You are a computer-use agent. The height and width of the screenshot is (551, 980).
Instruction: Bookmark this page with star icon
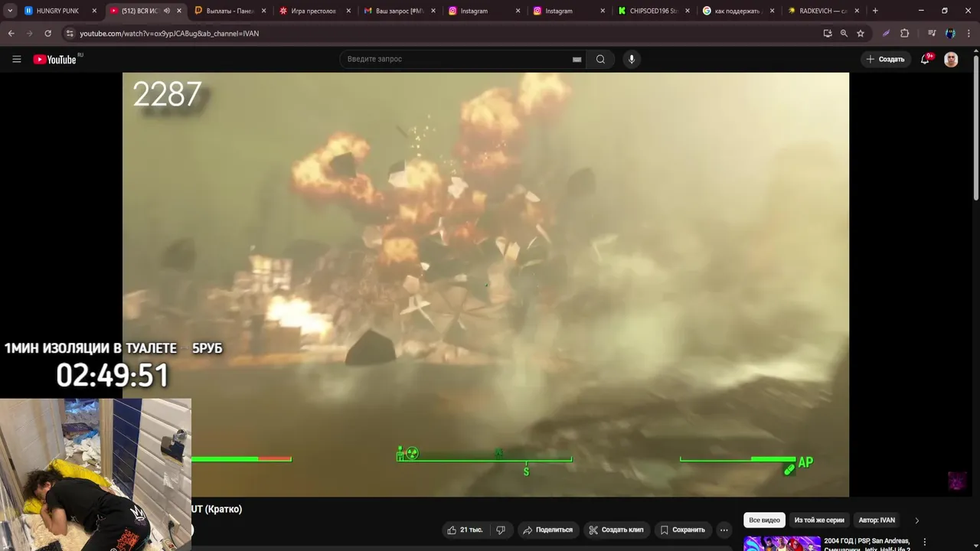point(861,34)
